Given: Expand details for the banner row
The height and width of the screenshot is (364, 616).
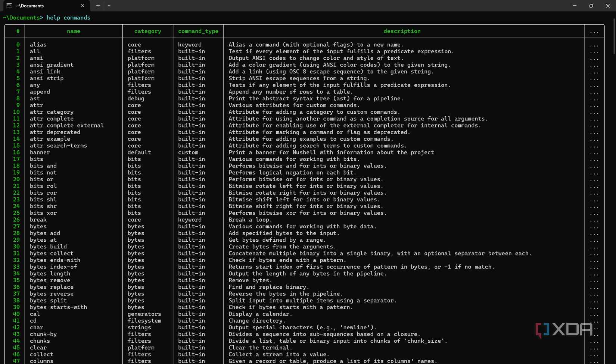Looking at the screenshot, I should [x=594, y=153].
